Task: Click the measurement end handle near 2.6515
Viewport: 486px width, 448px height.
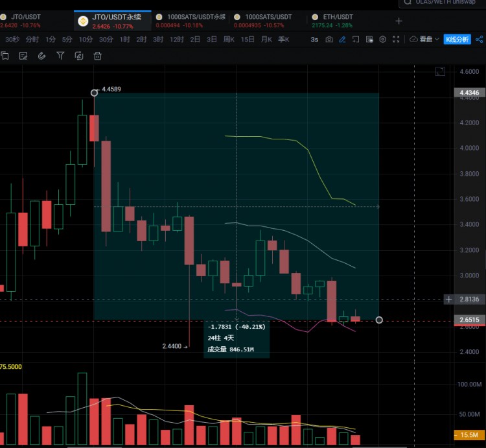Action: (x=379, y=320)
